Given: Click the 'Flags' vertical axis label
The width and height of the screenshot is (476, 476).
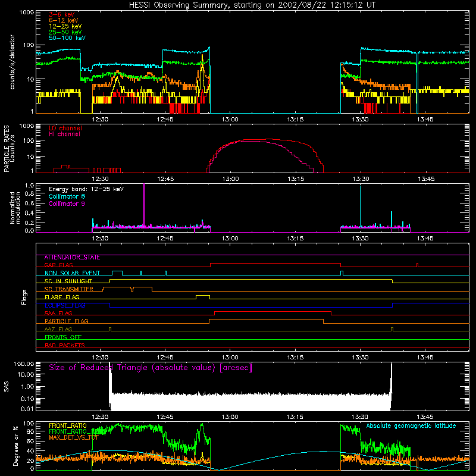Looking at the screenshot, I should click(x=24, y=297).
